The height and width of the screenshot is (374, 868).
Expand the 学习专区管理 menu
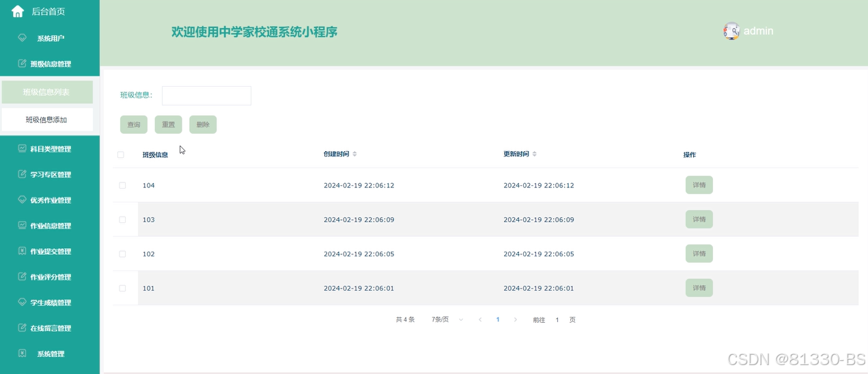coord(50,174)
